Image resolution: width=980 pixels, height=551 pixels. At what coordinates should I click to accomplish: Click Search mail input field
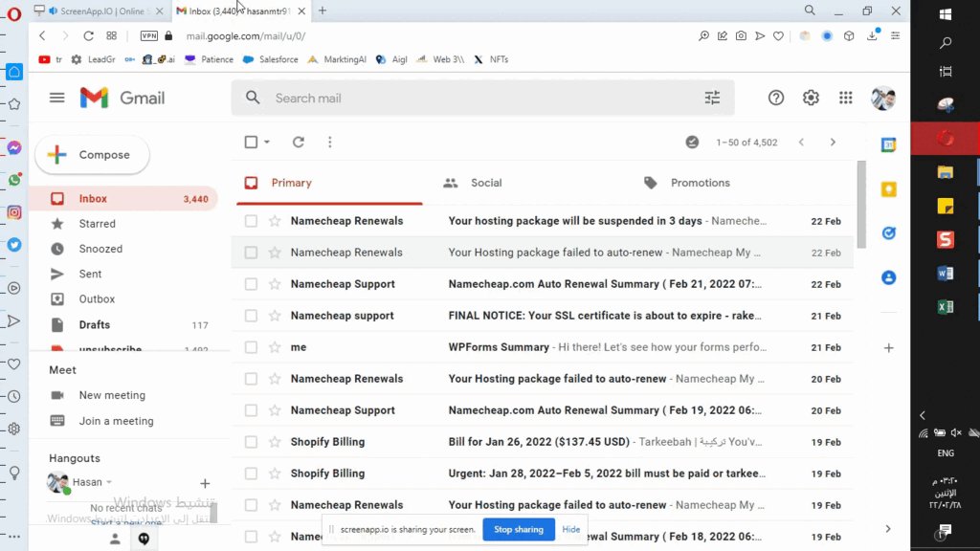(x=482, y=98)
